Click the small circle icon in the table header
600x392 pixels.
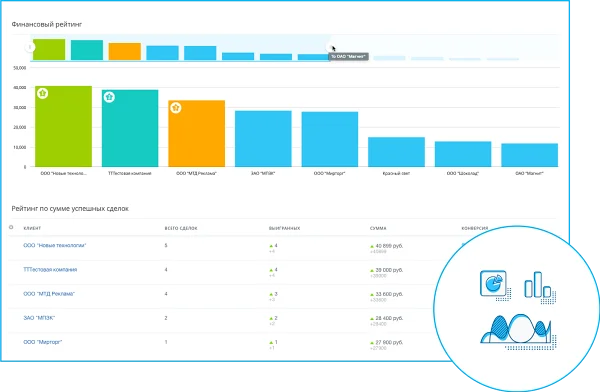pyautogui.click(x=11, y=227)
